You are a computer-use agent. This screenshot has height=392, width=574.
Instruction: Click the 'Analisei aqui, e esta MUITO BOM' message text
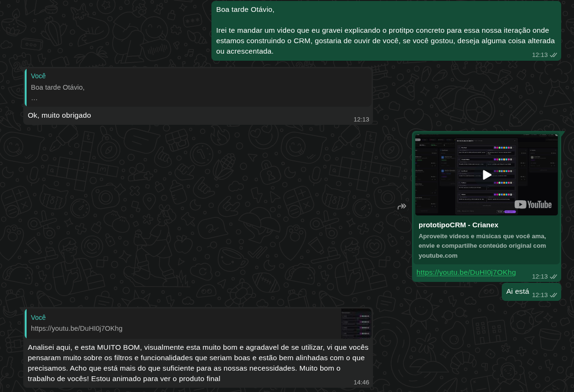point(198,363)
